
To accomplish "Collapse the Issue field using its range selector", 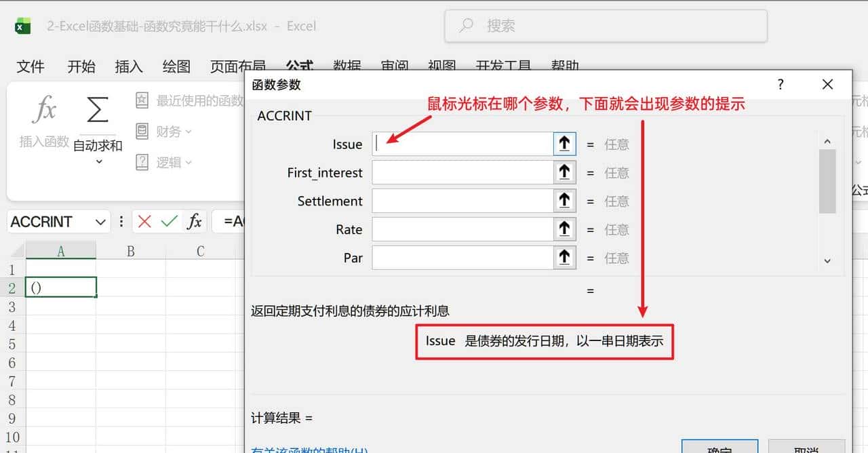I will point(564,143).
